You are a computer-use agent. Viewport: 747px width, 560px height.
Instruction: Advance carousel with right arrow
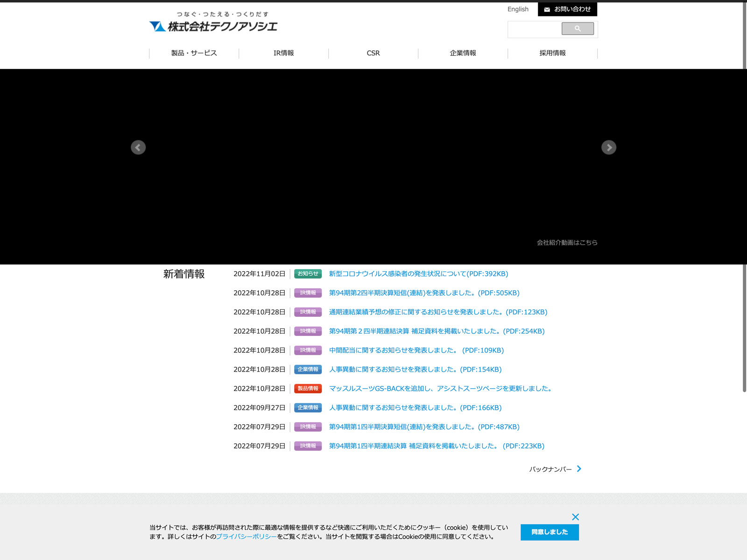(x=608, y=147)
